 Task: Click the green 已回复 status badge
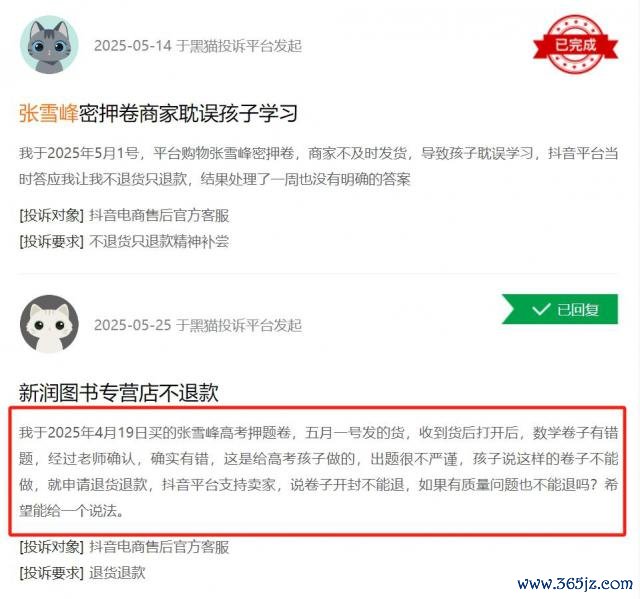point(560,309)
